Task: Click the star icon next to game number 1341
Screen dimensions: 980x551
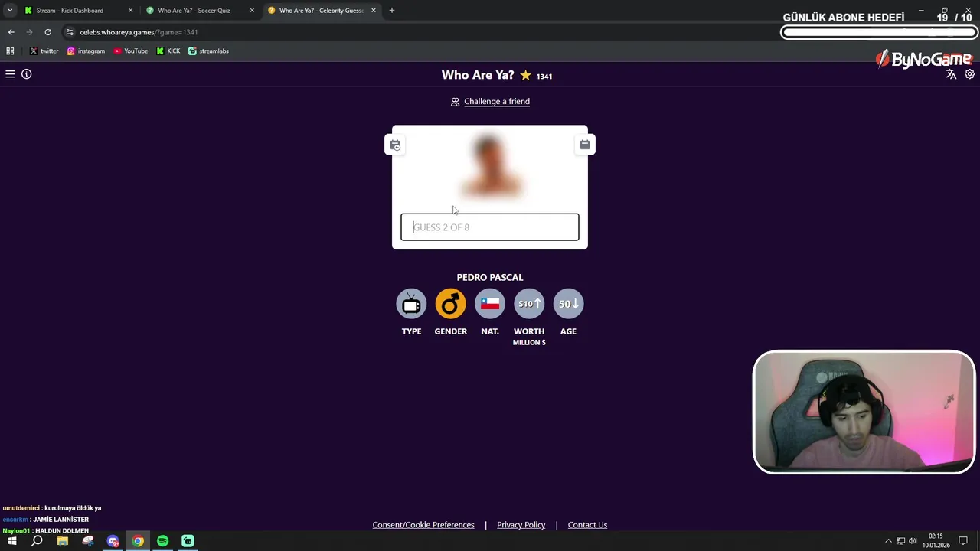Action: click(x=525, y=75)
